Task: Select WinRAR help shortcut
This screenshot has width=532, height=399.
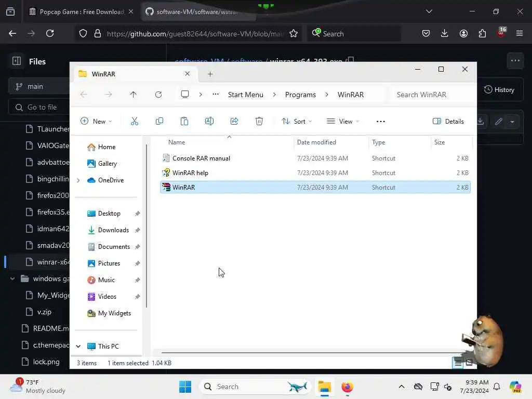Action: coord(190,172)
